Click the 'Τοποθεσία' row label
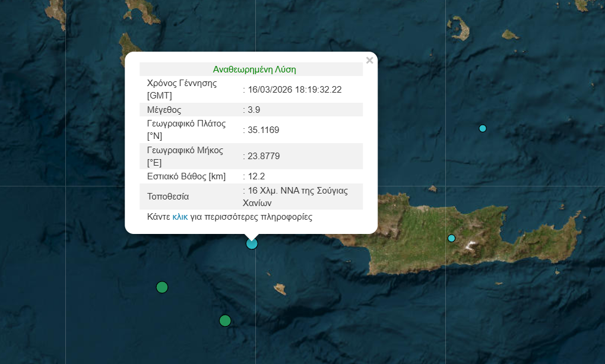Viewport: 605px width, 364px height. tap(168, 197)
